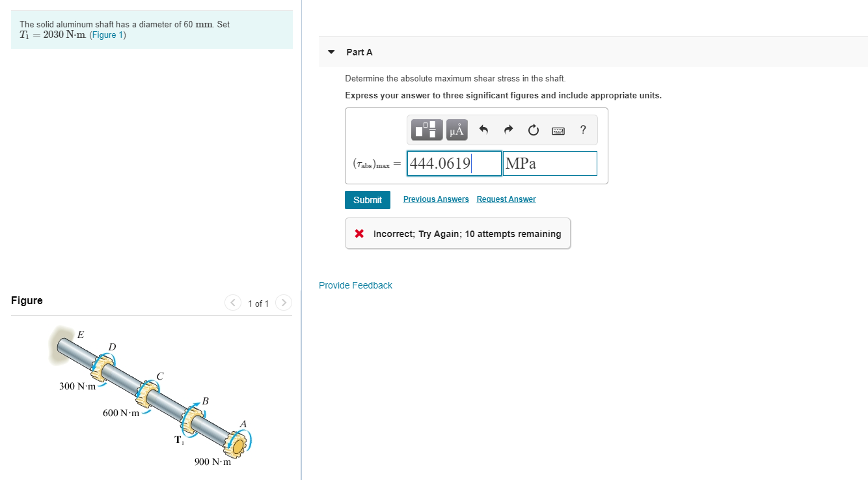Open keyboard shortcuts icon
The height and width of the screenshot is (480, 868).
tap(558, 130)
